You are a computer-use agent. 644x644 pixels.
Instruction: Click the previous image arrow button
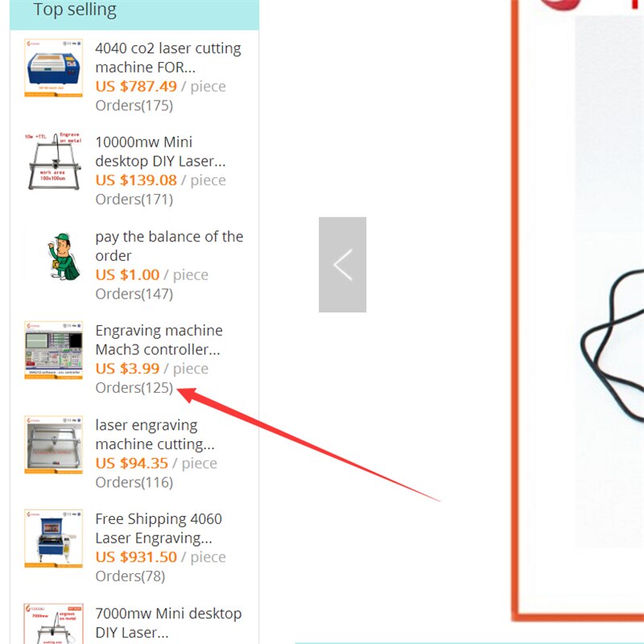pyautogui.click(x=342, y=265)
